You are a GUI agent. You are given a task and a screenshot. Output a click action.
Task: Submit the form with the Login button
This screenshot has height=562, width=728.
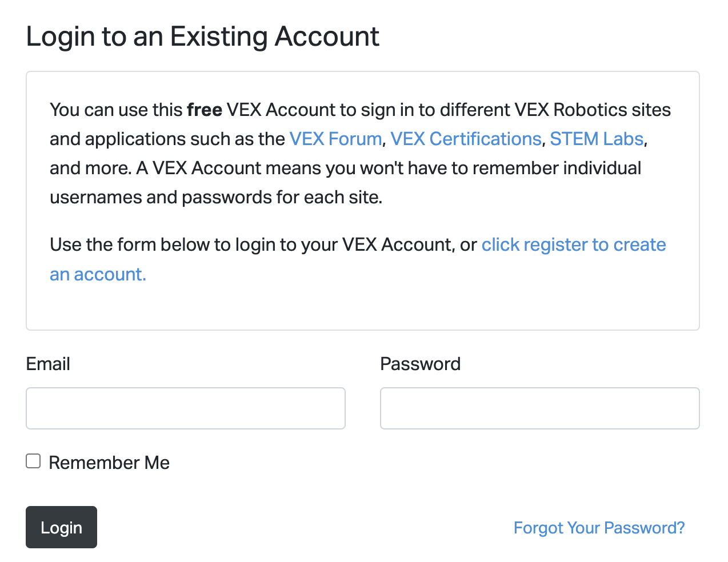point(61,527)
